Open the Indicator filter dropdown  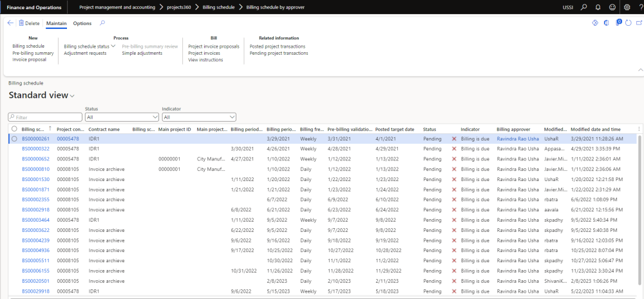(232, 117)
